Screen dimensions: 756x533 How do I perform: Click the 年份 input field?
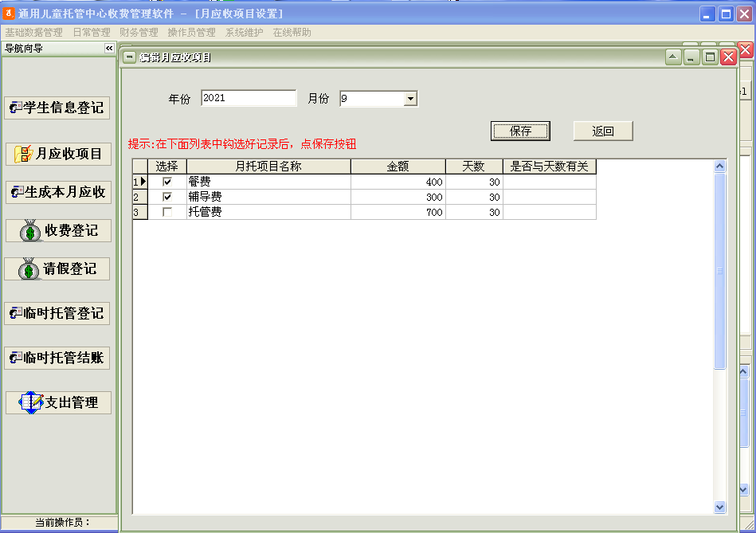click(249, 98)
